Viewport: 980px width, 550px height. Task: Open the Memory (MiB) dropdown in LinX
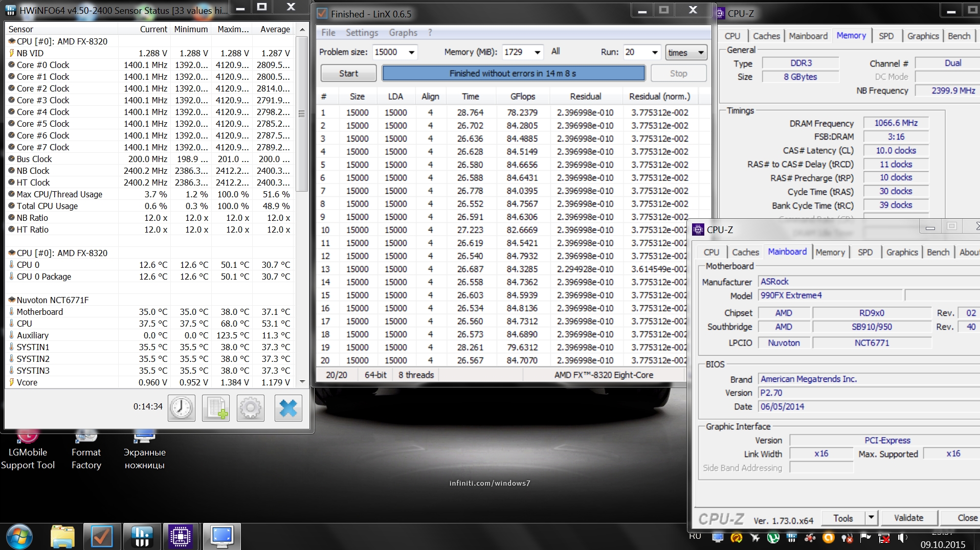(537, 52)
